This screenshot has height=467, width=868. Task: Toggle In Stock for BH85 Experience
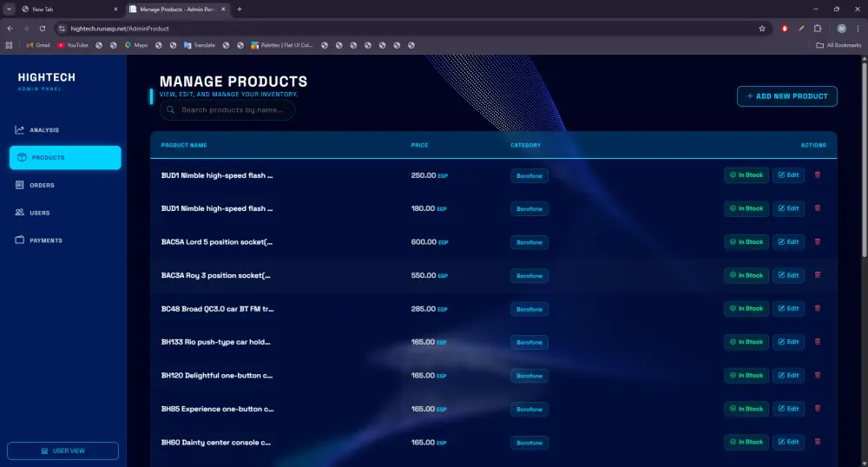[x=746, y=409]
